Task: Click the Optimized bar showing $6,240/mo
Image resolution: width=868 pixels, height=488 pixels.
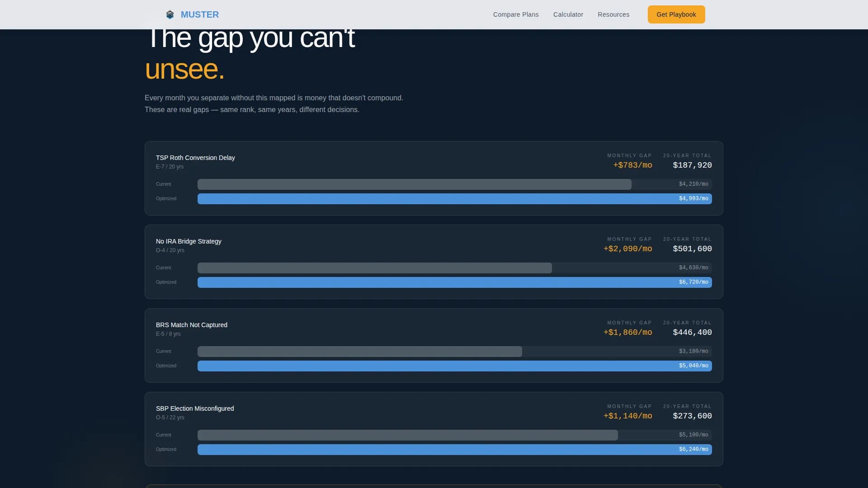Action: (x=455, y=450)
